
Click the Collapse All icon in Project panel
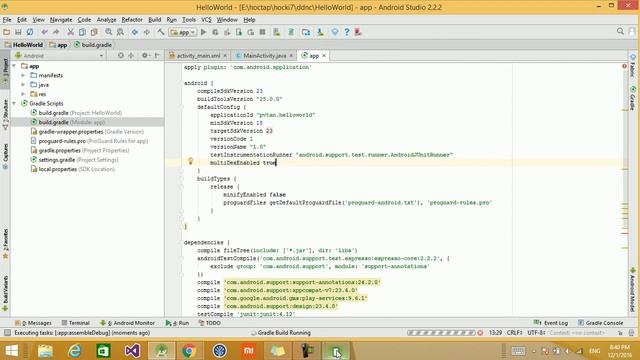[x=131, y=56]
